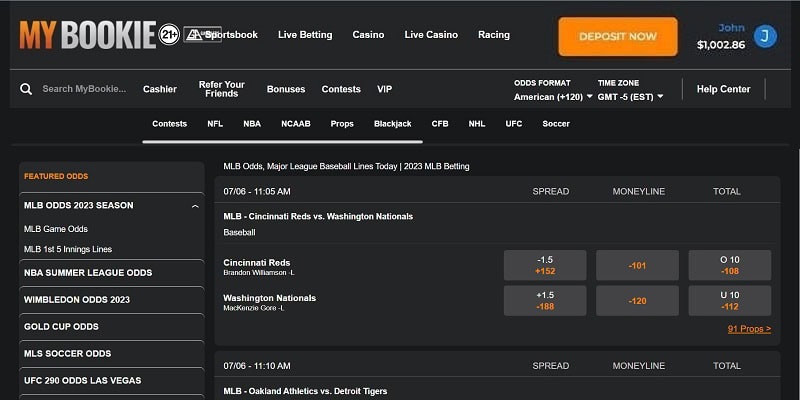Open Live Casino
Viewport: 800px width, 400px height.
(431, 35)
